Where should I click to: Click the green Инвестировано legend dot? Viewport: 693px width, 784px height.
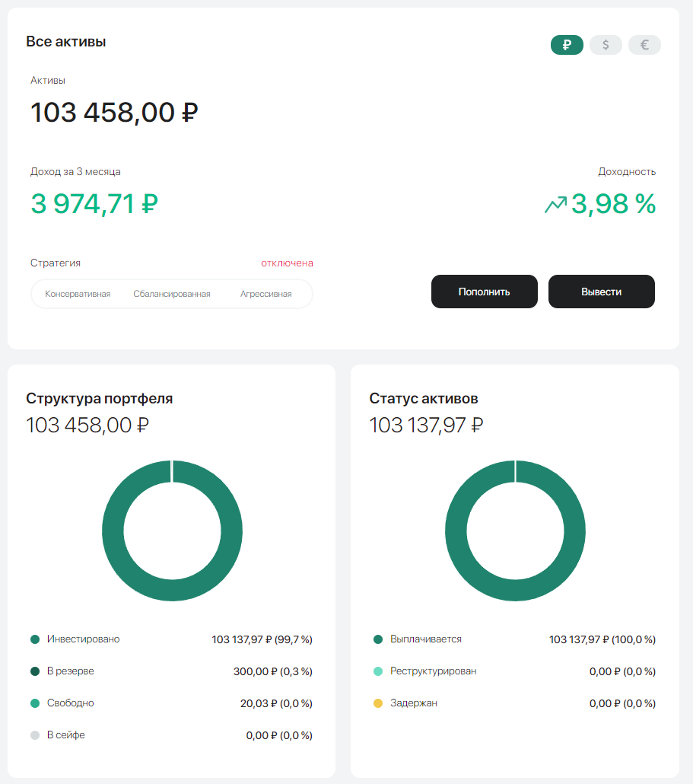pyautogui.click(x=33, y=639)
